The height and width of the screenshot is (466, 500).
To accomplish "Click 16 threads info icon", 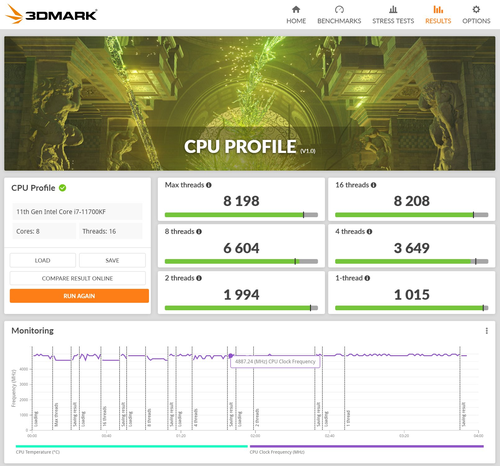I will (373, 185).
